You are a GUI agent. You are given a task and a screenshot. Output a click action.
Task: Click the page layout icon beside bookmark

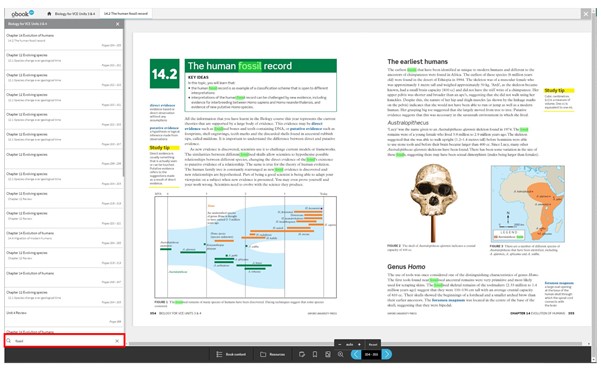coord(327,354)
